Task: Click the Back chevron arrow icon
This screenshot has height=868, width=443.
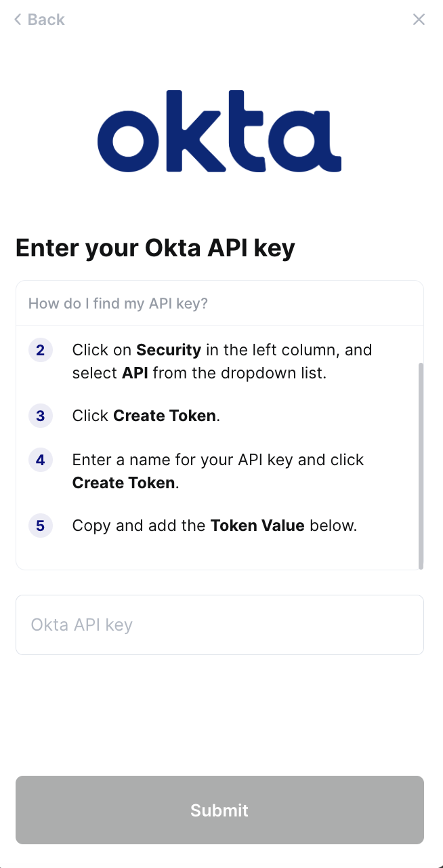Action: (x=18, y=20)
